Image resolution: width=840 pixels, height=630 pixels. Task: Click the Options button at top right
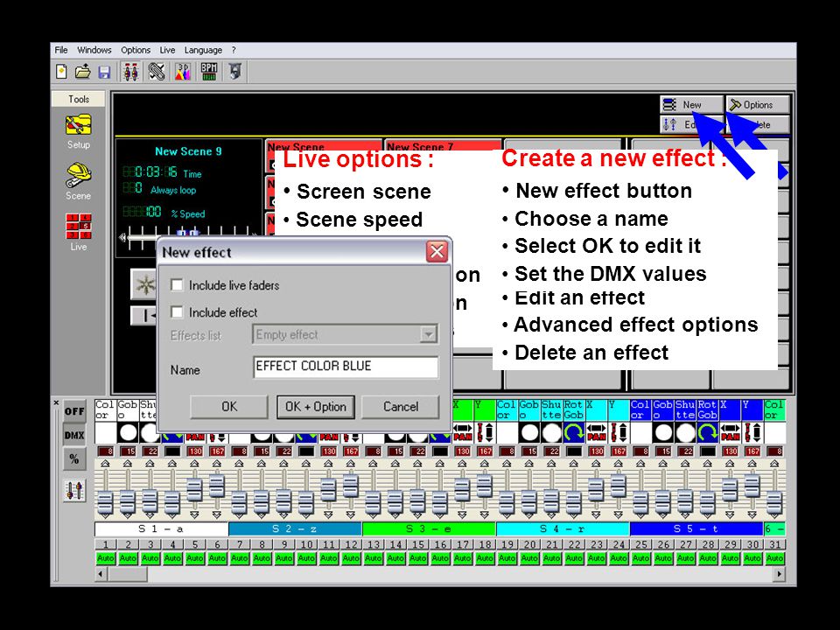coord(758,104)
